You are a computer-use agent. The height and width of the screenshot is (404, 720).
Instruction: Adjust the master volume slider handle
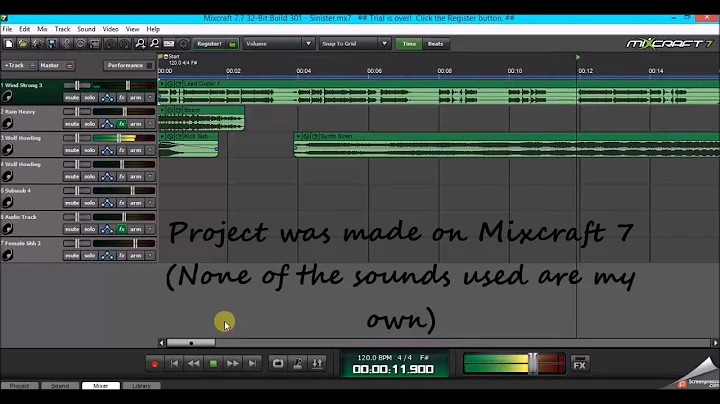(x=532, y=364)
